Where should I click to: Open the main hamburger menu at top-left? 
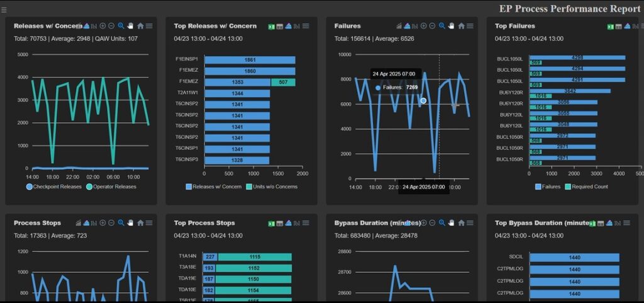coord(4,9)
